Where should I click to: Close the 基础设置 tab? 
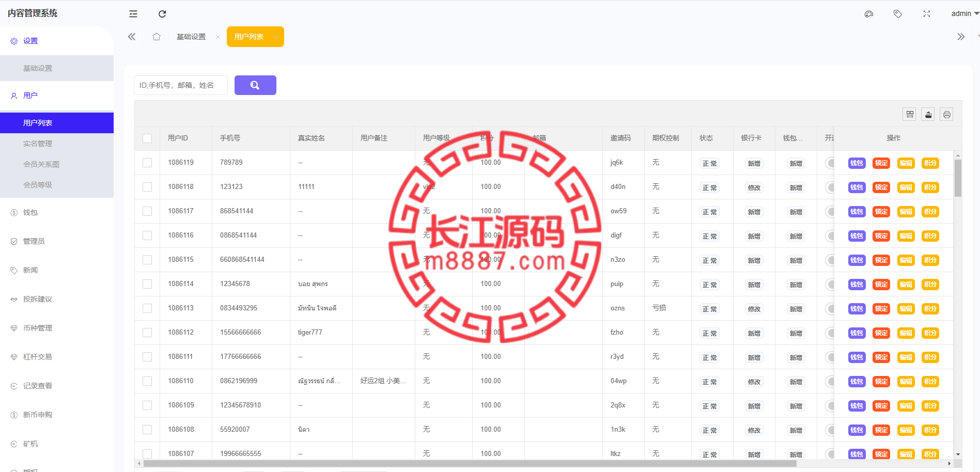[x=218, y=37]
